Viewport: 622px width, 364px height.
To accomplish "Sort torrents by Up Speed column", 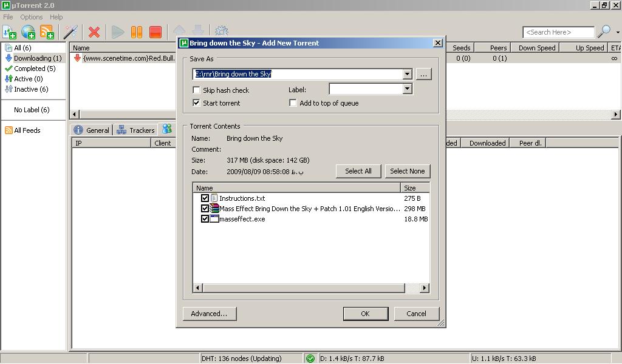I will 584,48.
